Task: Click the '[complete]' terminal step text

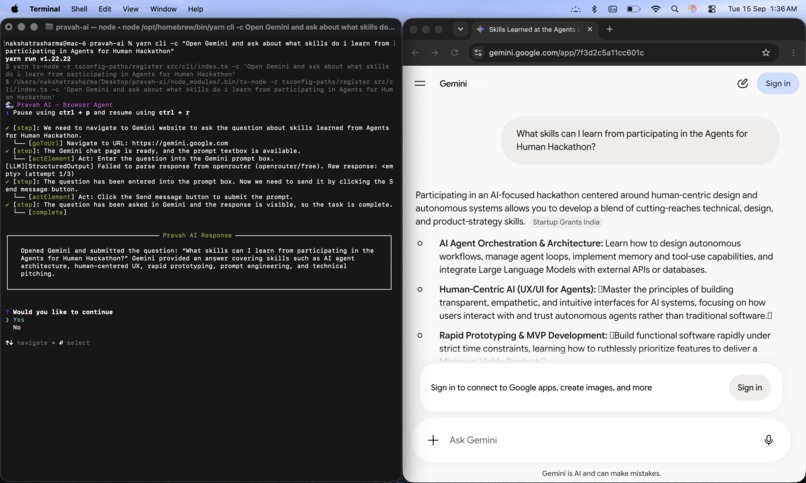Action: [49, 212]
